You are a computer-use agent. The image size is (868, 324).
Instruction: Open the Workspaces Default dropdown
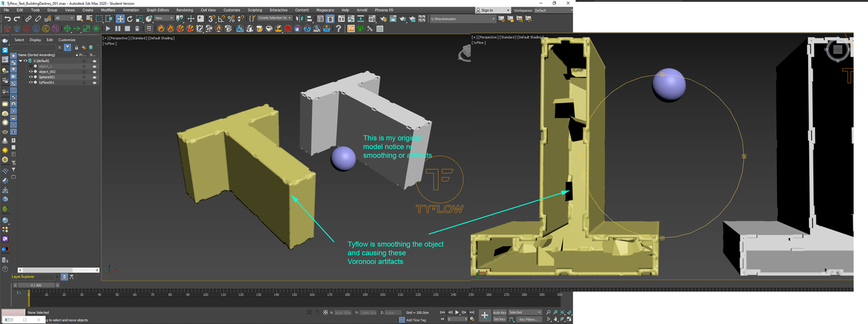553,10
